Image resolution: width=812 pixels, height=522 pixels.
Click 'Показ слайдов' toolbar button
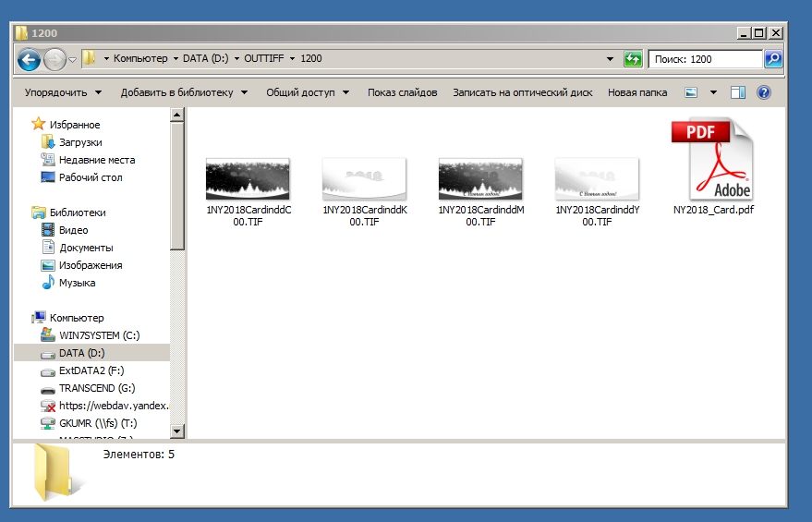coord(403,92)
